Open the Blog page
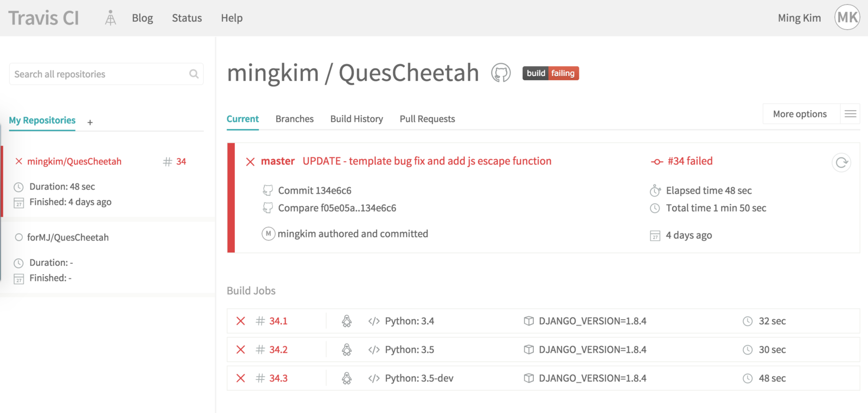 point(142,18)
